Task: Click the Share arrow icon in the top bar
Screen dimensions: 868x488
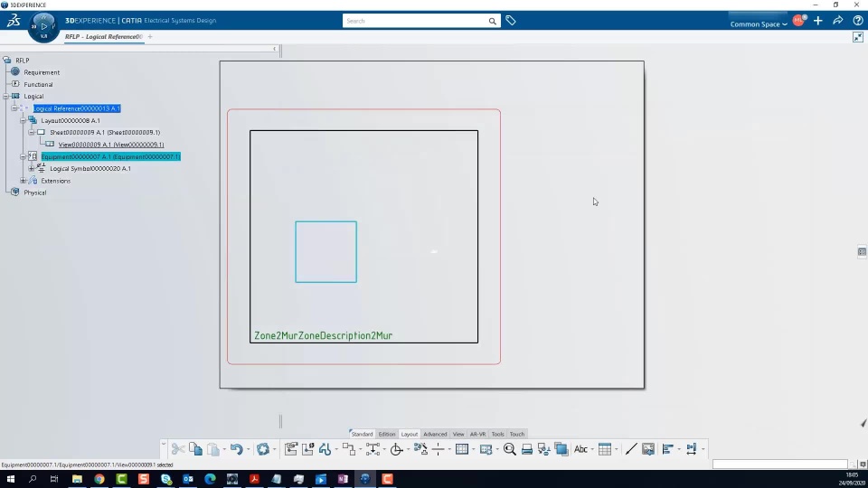Action: [x=837, y=21]
